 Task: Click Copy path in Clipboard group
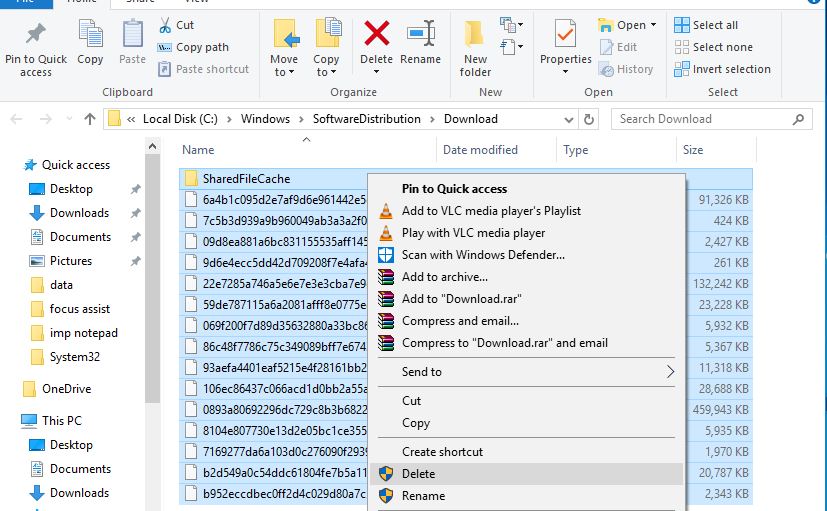201,47
